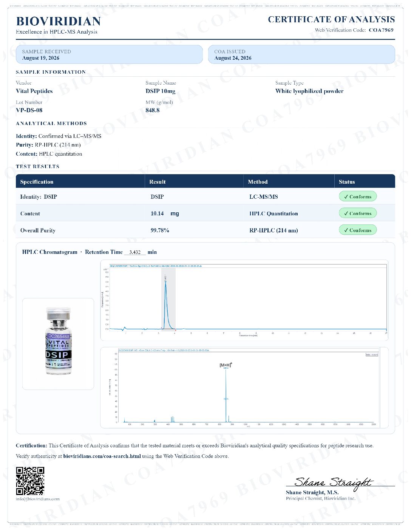The image size is (411, 532).
Task: Click the Content specification cell
Action: [x=30, y=213]
